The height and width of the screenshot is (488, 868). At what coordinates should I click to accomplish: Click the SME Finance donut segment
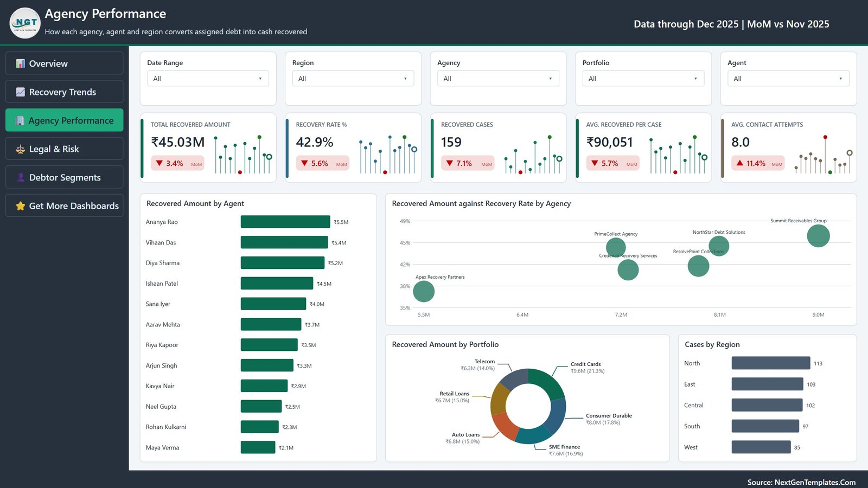[534, 436]
